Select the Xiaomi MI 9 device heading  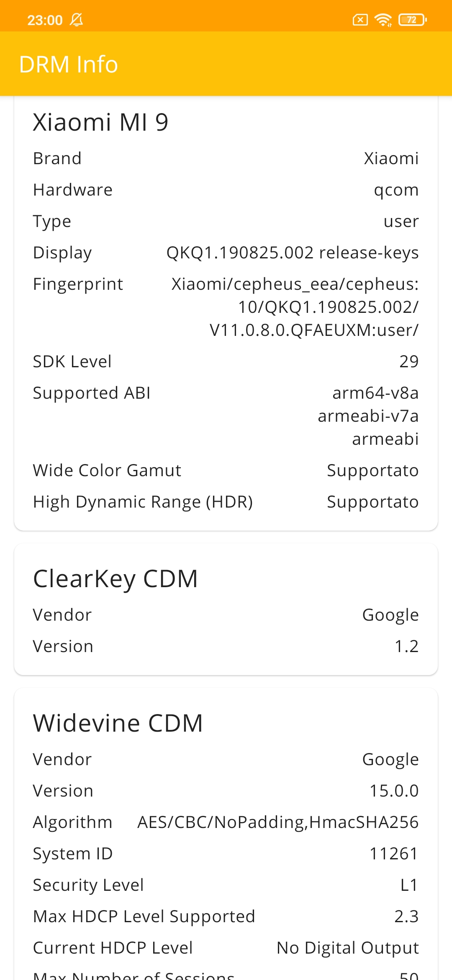(100, 122)
